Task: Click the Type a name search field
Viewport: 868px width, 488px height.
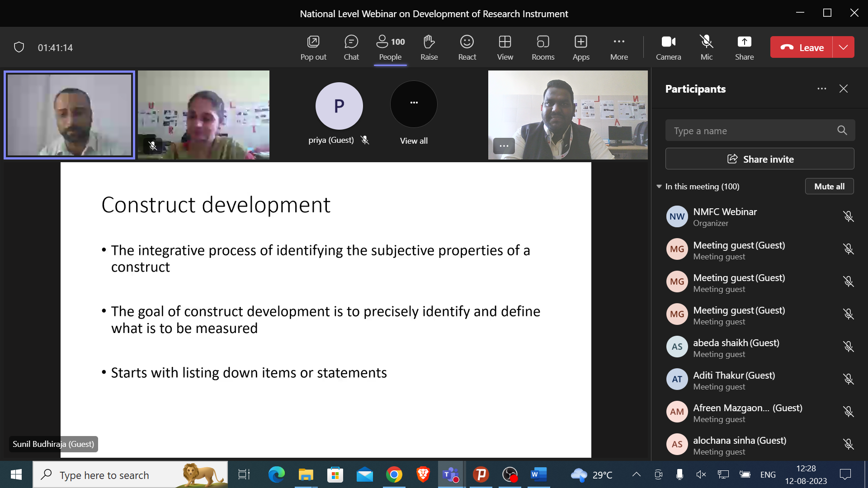Action: [x=753, y=131]
